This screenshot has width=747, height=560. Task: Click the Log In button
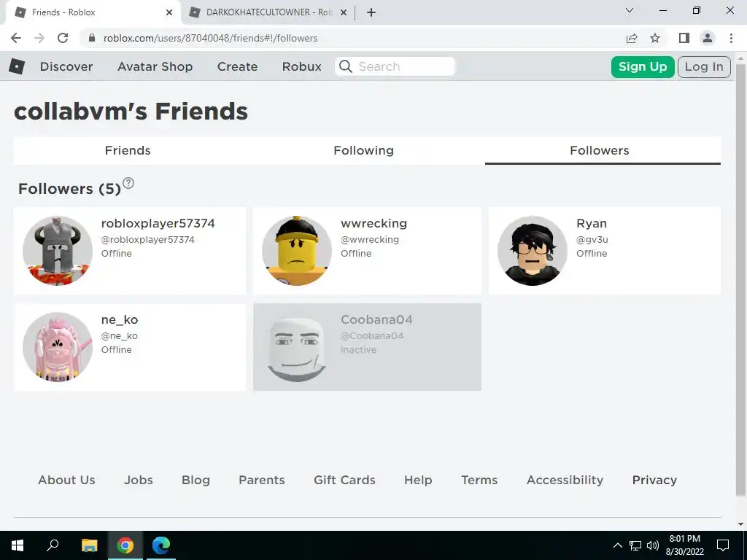704,66
